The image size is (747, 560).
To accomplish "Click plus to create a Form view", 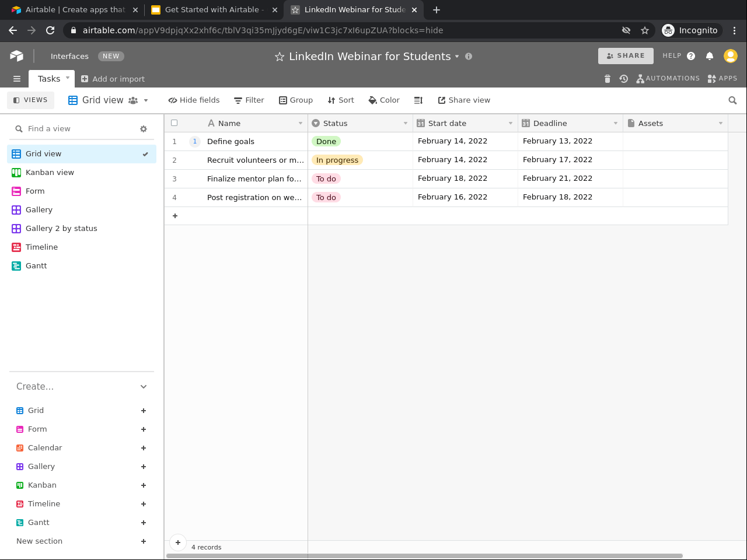I will click(144, 429).
